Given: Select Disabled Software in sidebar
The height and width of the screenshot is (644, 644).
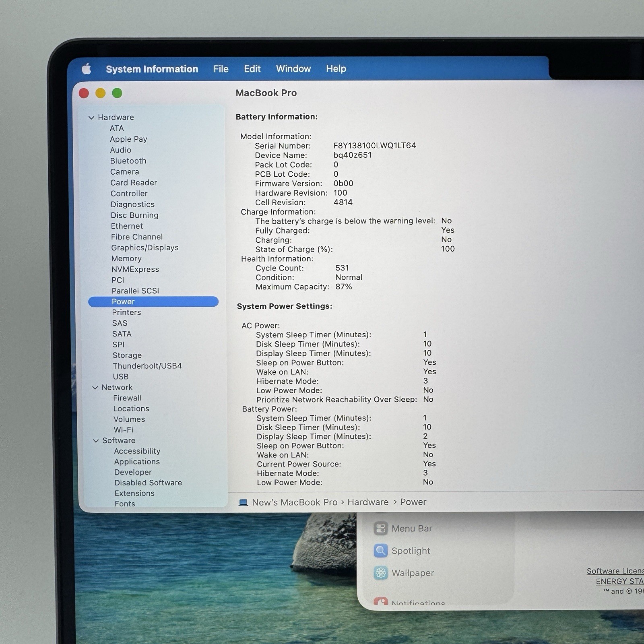Looking at the screenshot, I should 148,483.
